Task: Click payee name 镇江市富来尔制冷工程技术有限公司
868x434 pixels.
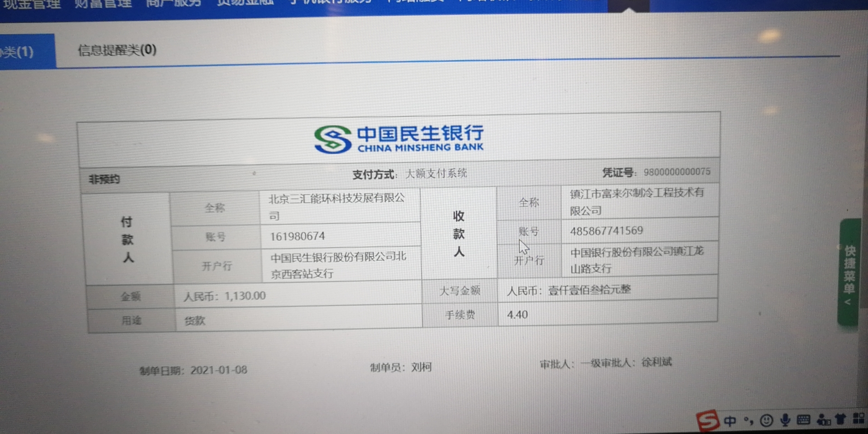Action: pyautogui.click(x=637, y=202)
